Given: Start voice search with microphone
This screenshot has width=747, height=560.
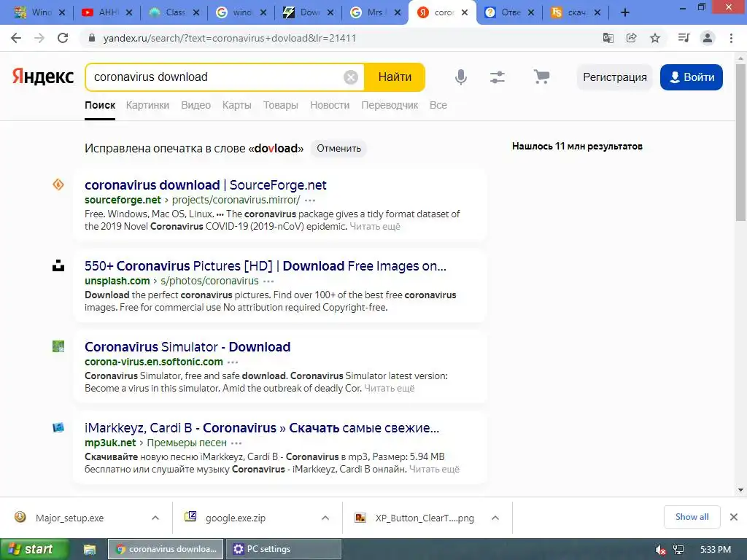Looking at the screenshot, I should coord(461,77).
